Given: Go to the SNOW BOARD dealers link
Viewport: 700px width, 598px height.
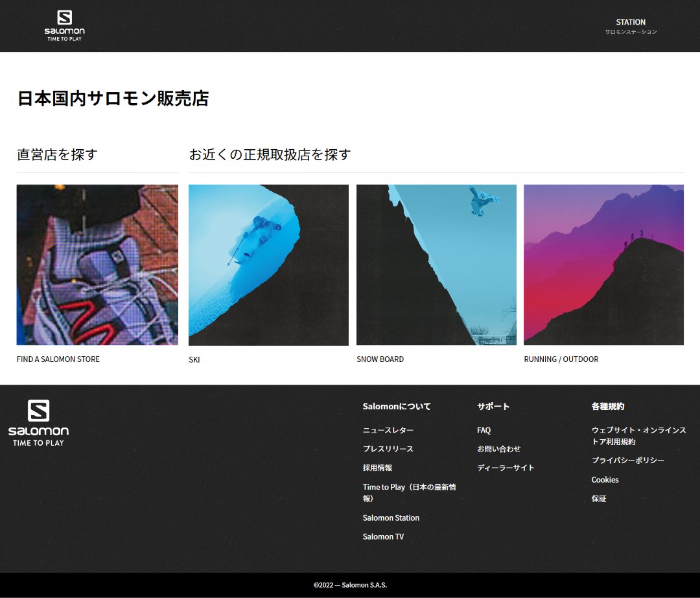Looking at the screenshot, I should coord(380,359).
